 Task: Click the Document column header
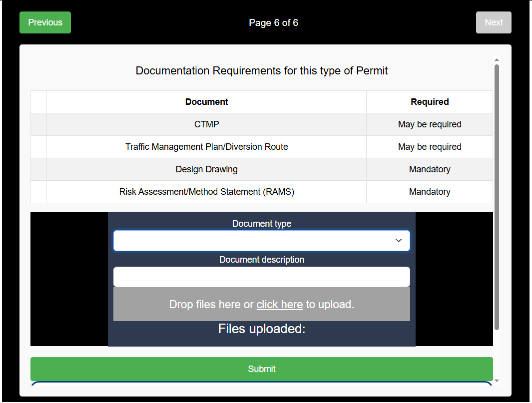[x=206, y=101]
